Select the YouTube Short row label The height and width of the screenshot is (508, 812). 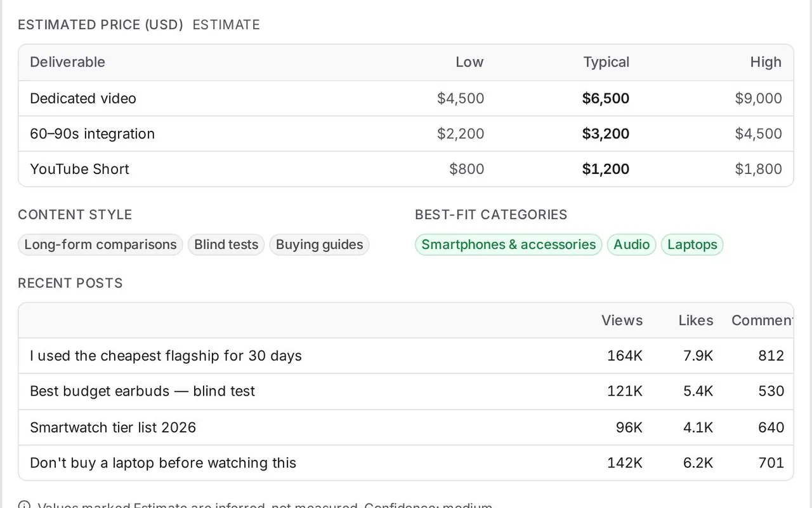click(x=79, y=169)
